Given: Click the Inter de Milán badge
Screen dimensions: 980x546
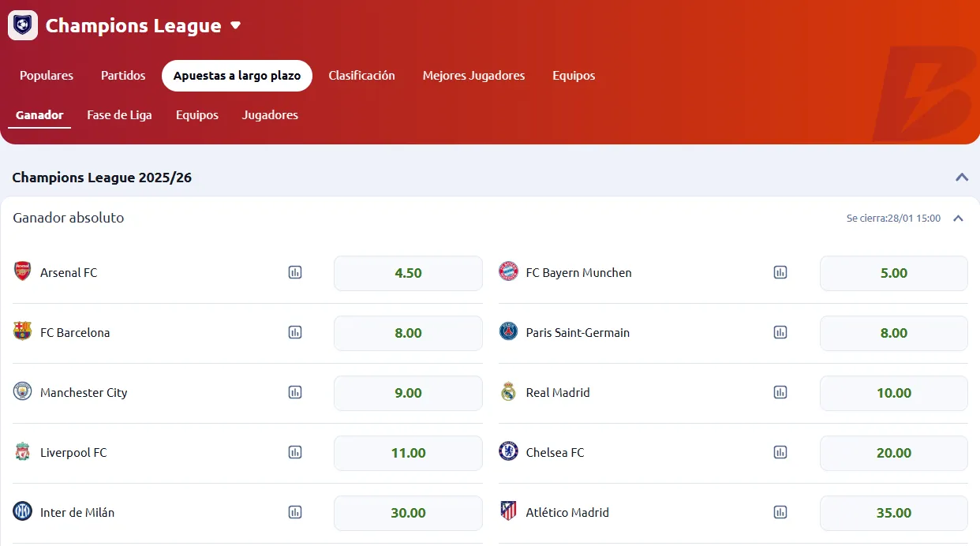Looking at the screenshot, I should pyautogui.click(x=24, y=512).
